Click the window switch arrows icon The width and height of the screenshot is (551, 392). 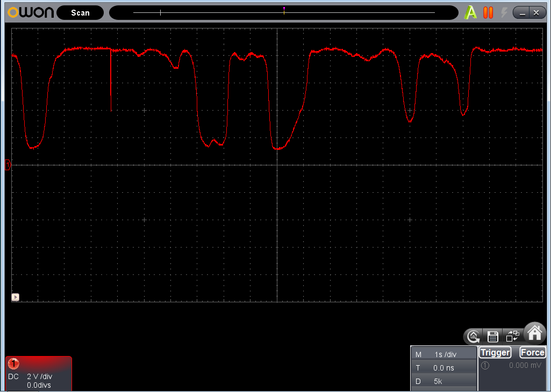[x=512, y=337]
